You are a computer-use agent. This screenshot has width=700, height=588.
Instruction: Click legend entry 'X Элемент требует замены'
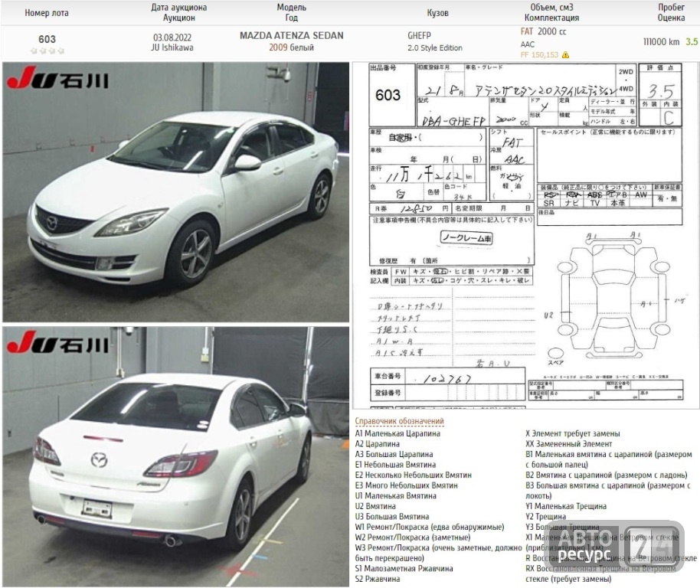[573, 433]
